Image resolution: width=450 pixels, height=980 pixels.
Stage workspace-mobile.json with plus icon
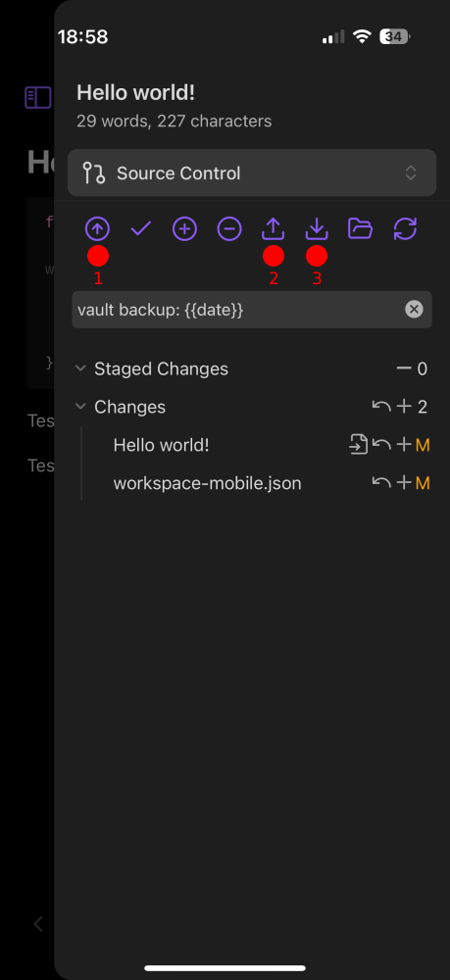404,483
